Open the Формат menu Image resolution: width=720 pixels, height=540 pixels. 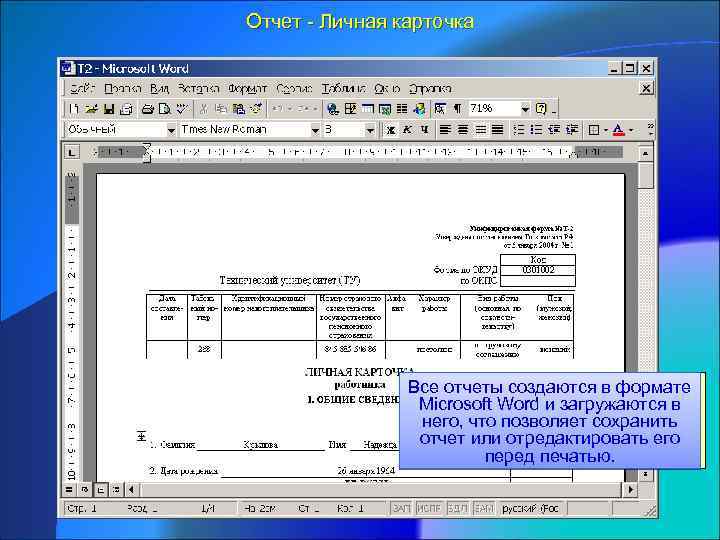click(x=247, y=88)
